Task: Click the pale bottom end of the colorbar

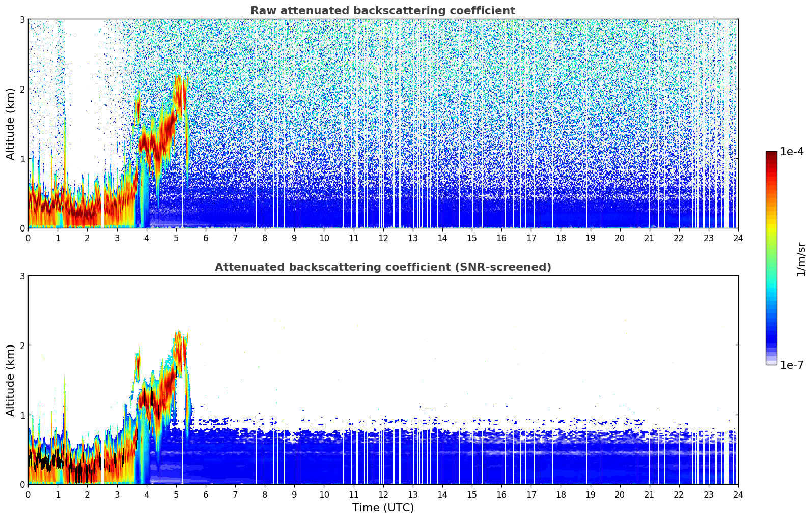Action: [x=771, y=362]
